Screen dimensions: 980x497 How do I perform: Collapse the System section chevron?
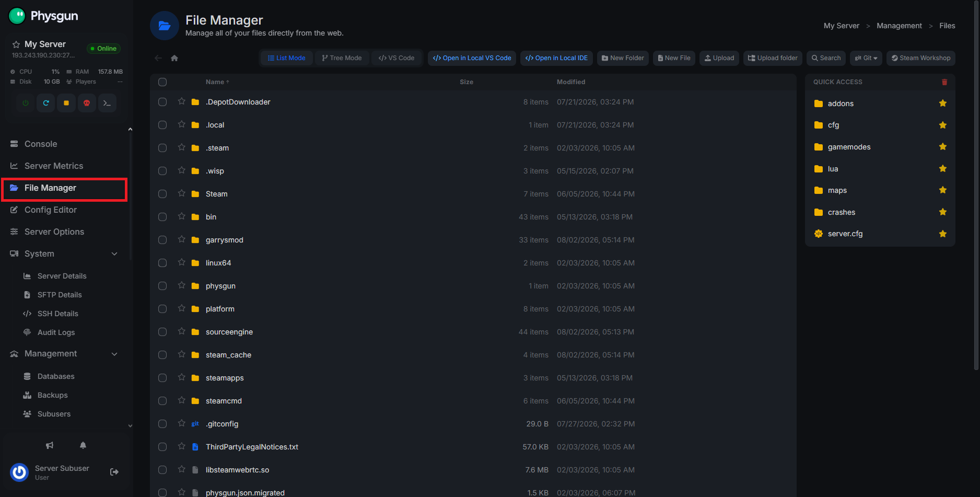coord(114,254)
